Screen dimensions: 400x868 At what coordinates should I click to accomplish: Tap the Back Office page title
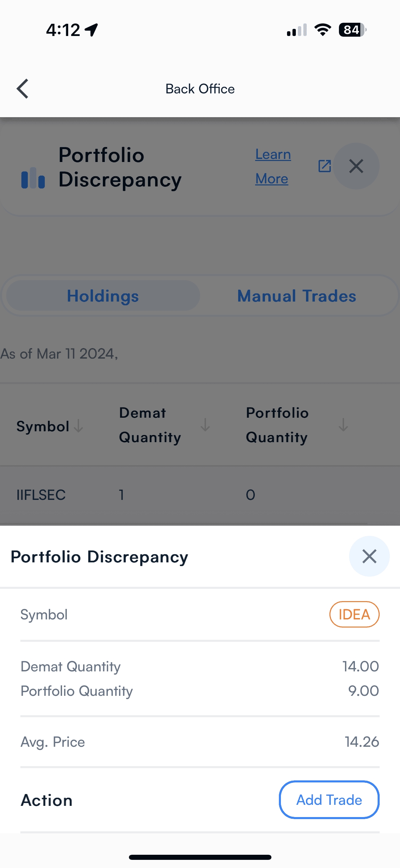click(x=200, y=89)
